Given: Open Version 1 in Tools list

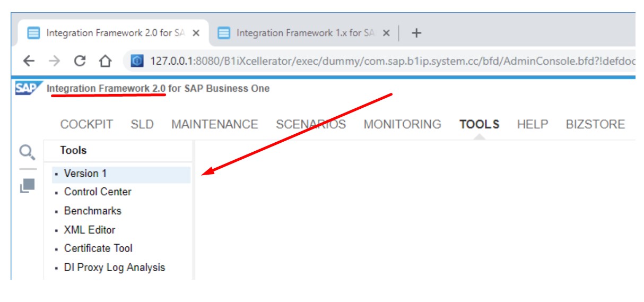Looking at the screenshot, I should click(121, 174).
